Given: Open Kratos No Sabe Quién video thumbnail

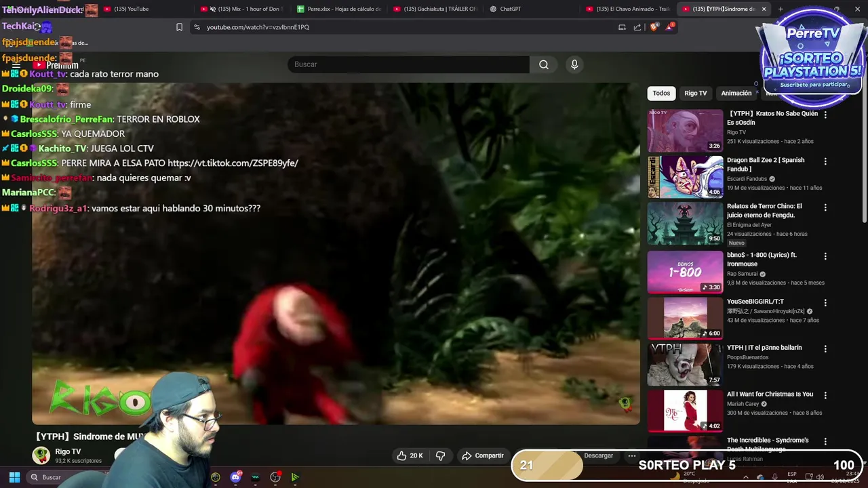Looking at the screenshot, I should click(685, 131).
